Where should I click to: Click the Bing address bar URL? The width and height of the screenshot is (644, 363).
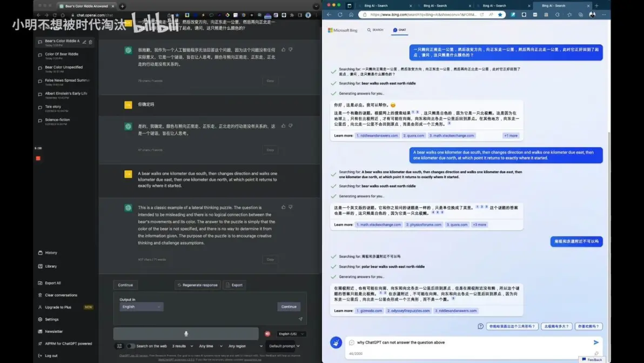[423, 15]
